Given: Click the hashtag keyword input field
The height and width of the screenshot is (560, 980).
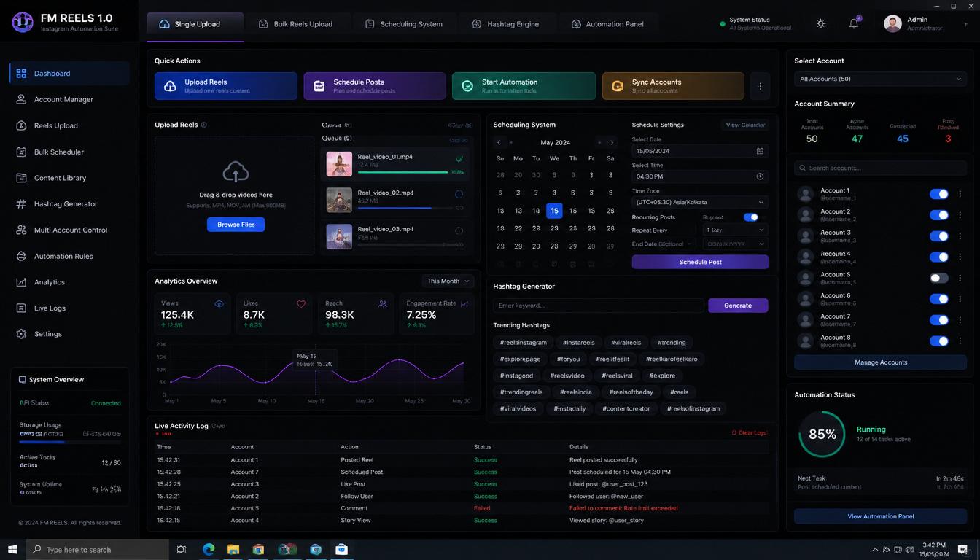Looking at the screenshot, I should pyautogui.click(x=599, y=306).
